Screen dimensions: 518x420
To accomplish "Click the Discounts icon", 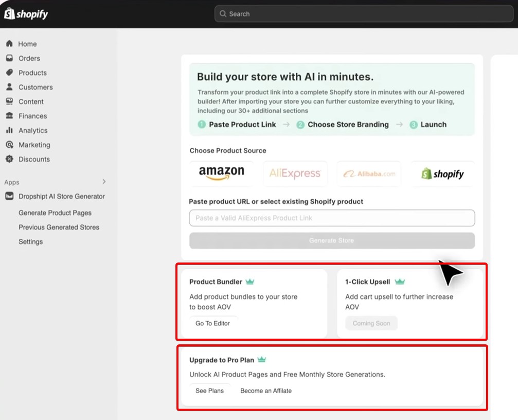I will click(x=9, y=159).
